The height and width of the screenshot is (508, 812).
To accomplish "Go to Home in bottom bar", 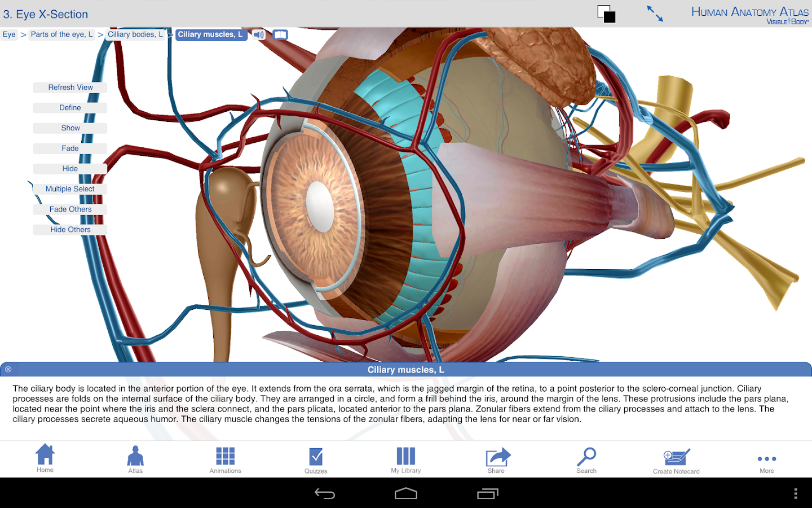I will click(x=45, y=458).
